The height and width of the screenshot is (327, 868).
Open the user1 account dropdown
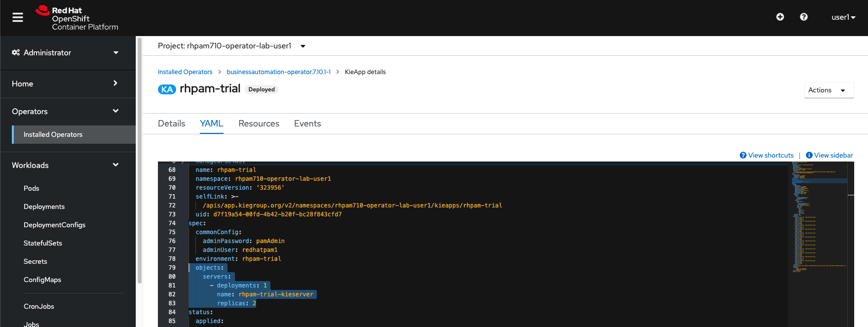click(x=843, y=17)
